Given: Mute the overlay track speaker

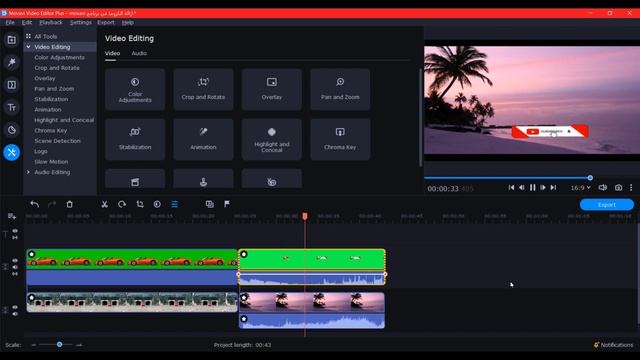Looking at the screenshot, I should click(x=15, y=267).
